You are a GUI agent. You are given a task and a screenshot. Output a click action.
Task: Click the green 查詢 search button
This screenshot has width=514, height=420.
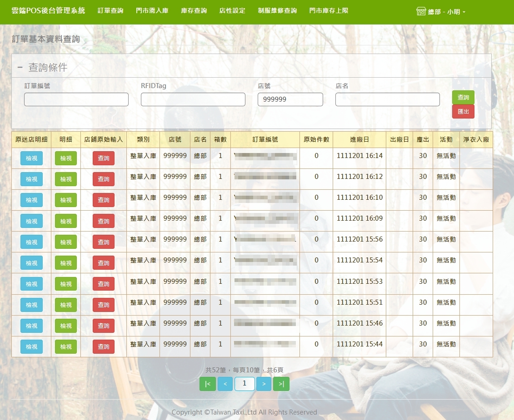tap(463, 97)
